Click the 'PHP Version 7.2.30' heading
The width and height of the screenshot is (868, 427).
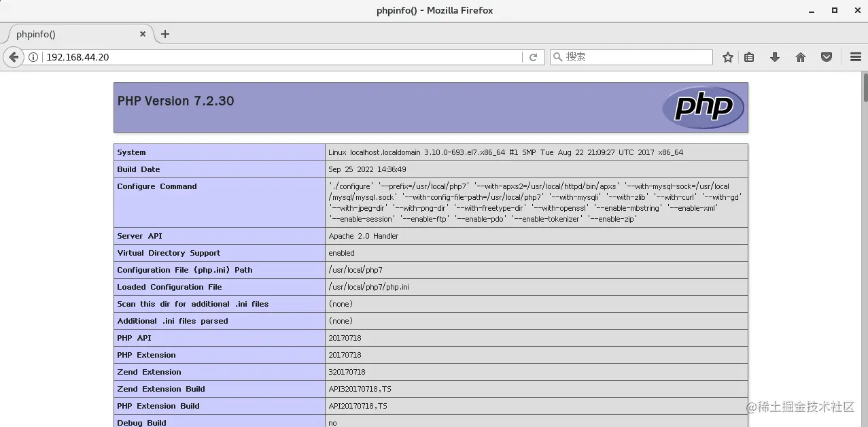[x=175, y=101]
